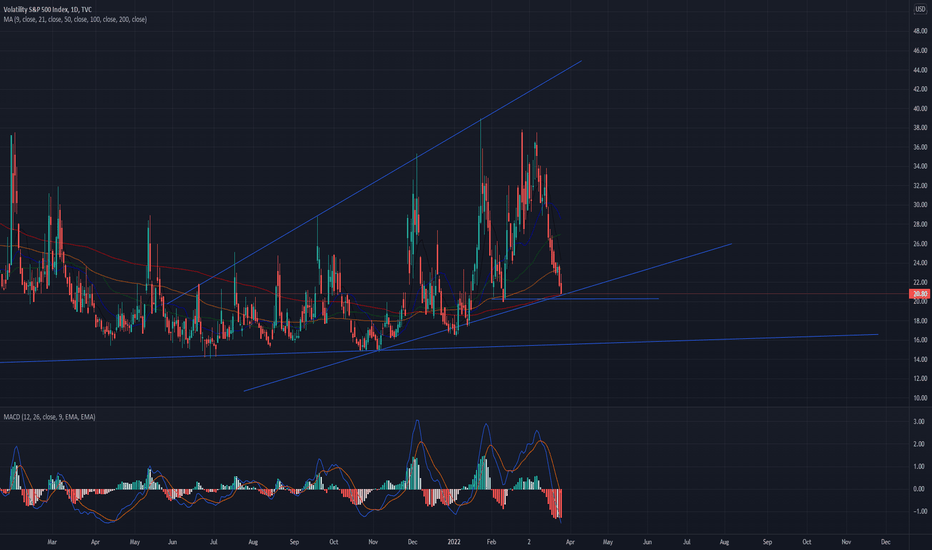The height and width of the screenshot is (550, 932).
Task: Click the 18.00 price axis label
Action: (920, 321)
